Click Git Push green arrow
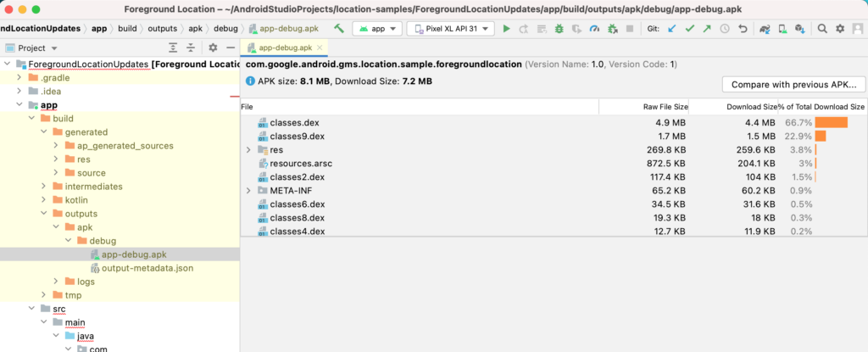The height and width of the screenshot is (352, 868). 707,29
